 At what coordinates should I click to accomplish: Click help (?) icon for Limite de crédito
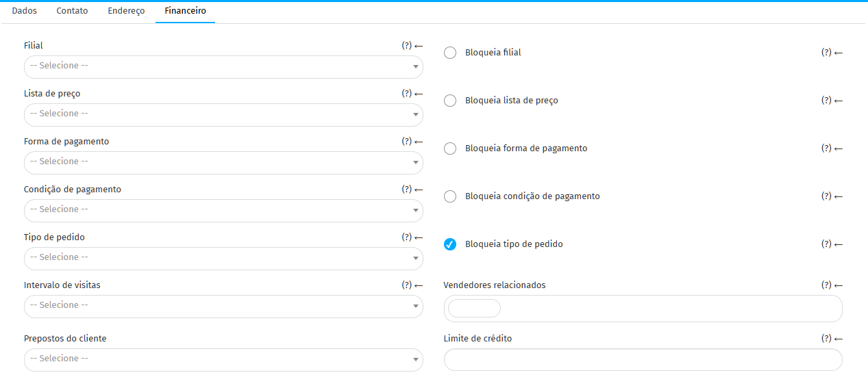point(826,339)
